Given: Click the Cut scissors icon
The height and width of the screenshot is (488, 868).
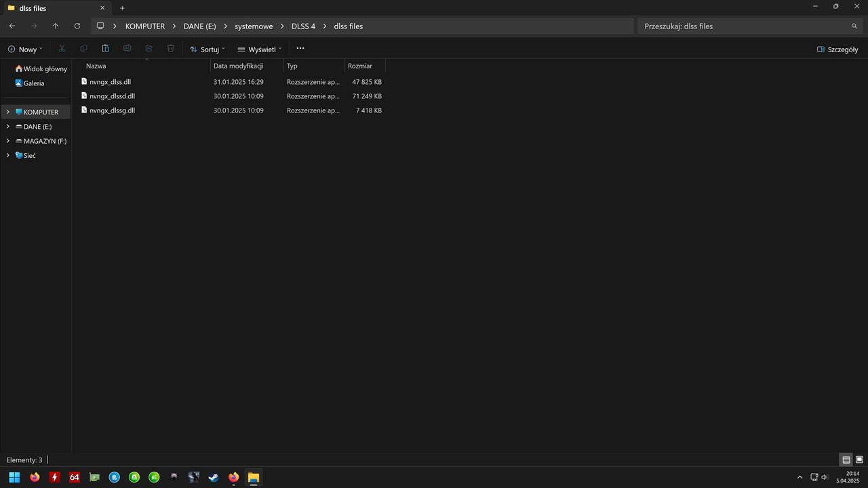Looking at the screenshot, I should point(62,49).
